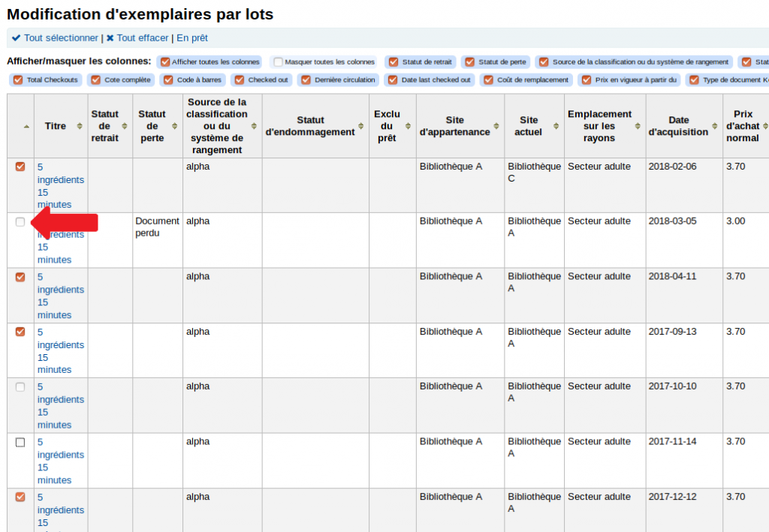Check Masquer toutes les colonnes

coord(278,62)
